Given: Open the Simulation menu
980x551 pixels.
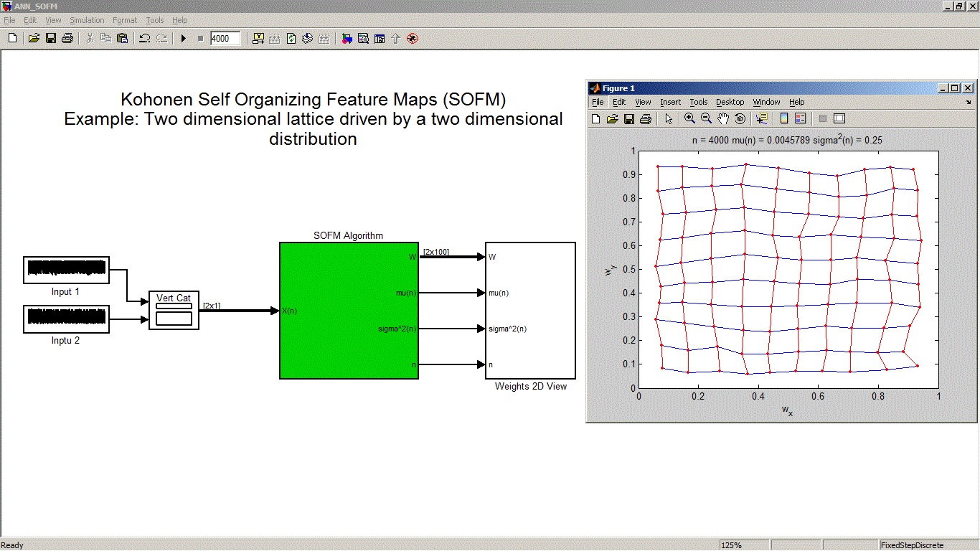Looking at the screenshot, I should 87,20.
